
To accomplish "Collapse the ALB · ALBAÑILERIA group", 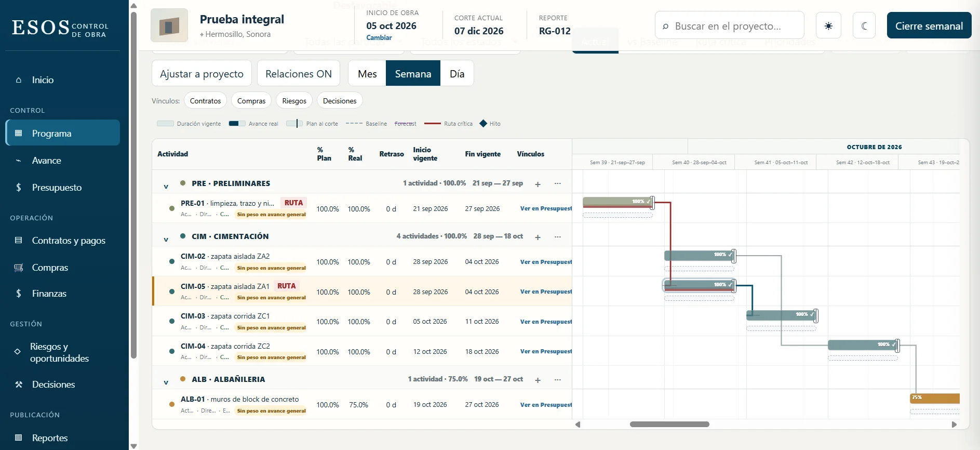I will 166,382.
